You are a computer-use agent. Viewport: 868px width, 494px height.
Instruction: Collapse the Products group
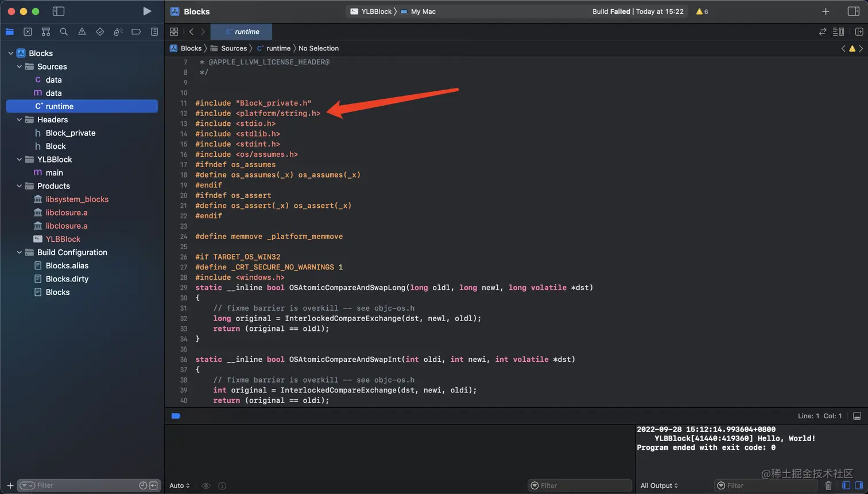[20, 186]
